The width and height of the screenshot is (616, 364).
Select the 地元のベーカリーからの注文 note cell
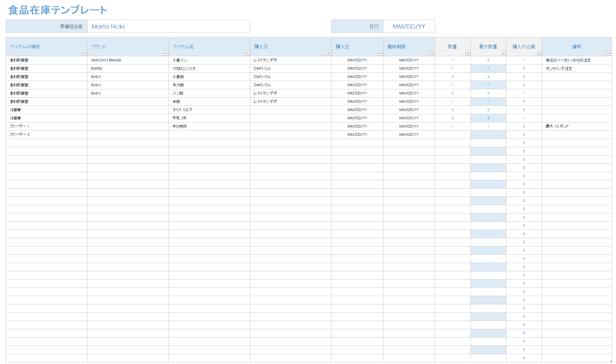577,60
